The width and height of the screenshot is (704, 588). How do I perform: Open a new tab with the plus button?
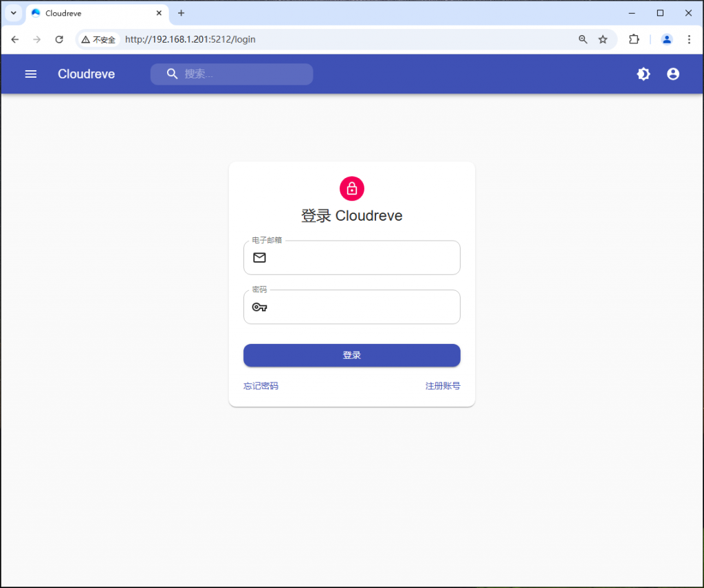(x=181, y=13)
